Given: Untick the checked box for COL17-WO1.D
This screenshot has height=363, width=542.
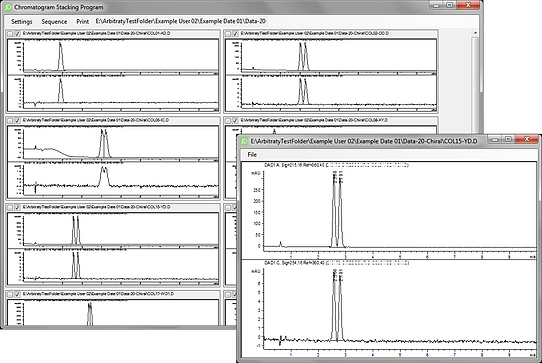Looking at the screenshot, I should tap(17, 294).
